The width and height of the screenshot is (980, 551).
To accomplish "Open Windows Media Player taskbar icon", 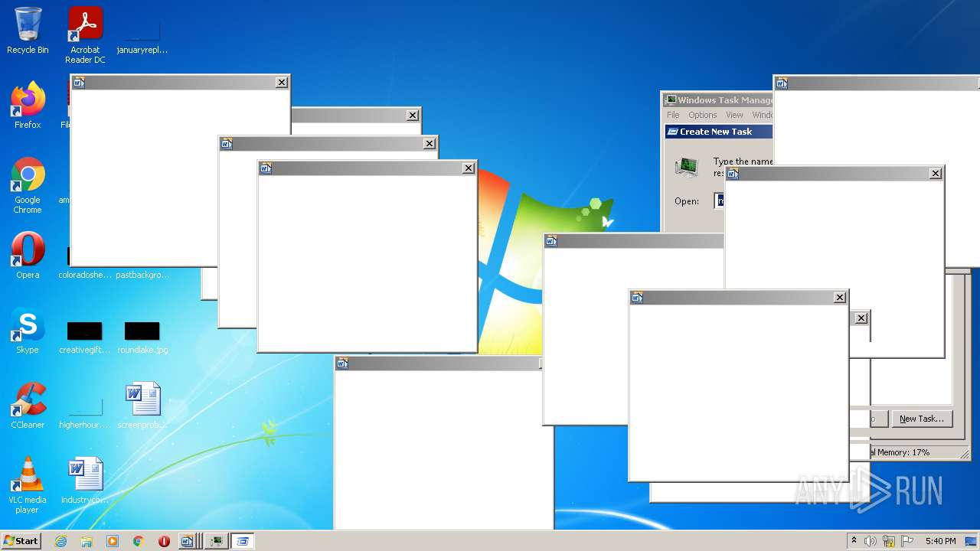I will [113, 541].
